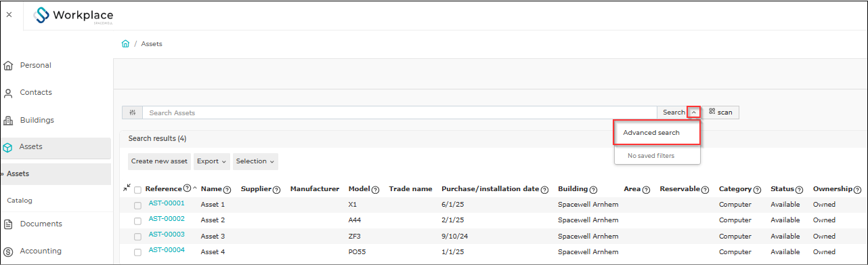Click the help icon next to Area
The image size is (868, 265).
646,190
